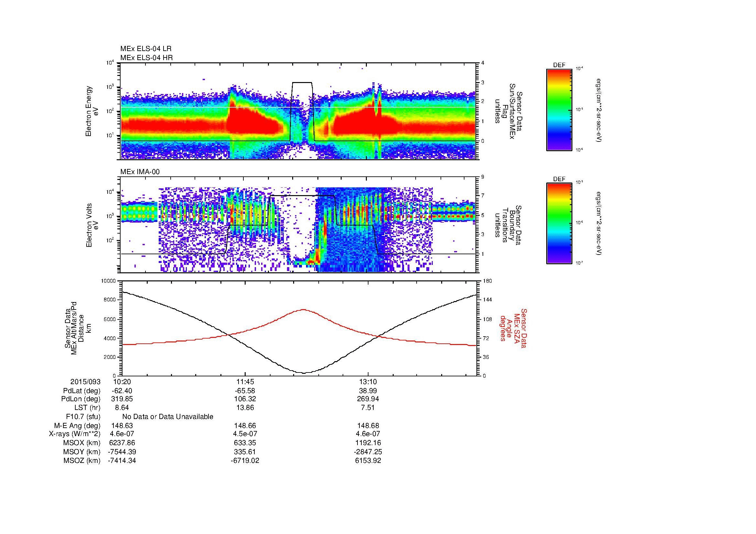
Task: Click the 'Boundary Transitions unitless' axis label
Action: [x=508, y=225]
